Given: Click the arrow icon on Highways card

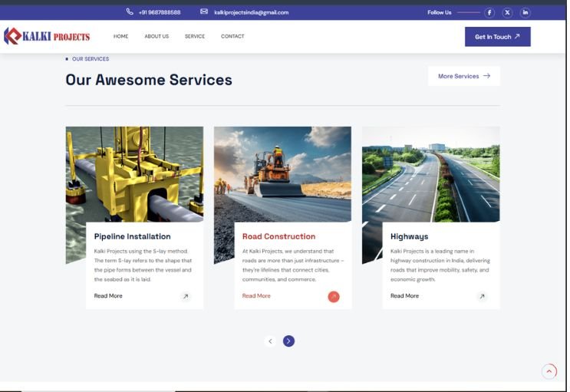Looking at the screenshot, I should pos(482,296).
